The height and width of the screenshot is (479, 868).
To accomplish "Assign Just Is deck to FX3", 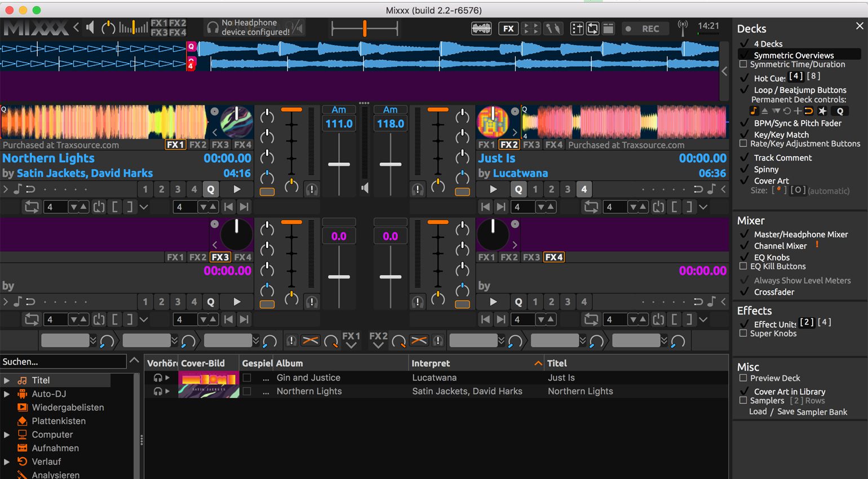I will tap(531, 144).
